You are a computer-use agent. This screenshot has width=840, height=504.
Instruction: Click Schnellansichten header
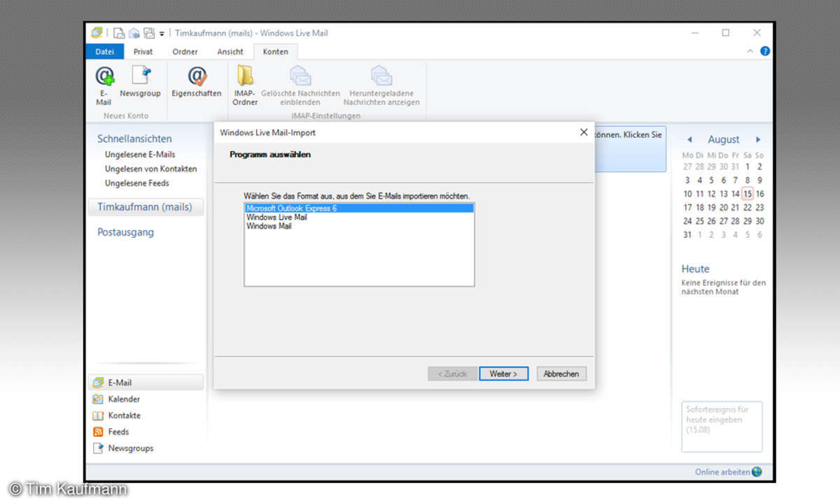coord(134,139)
